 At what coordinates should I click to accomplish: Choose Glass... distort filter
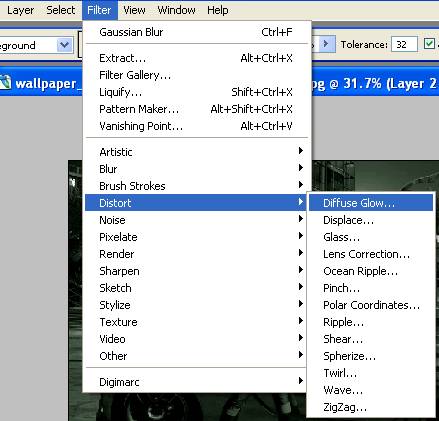pyautogui.click(x=371, y=237)
